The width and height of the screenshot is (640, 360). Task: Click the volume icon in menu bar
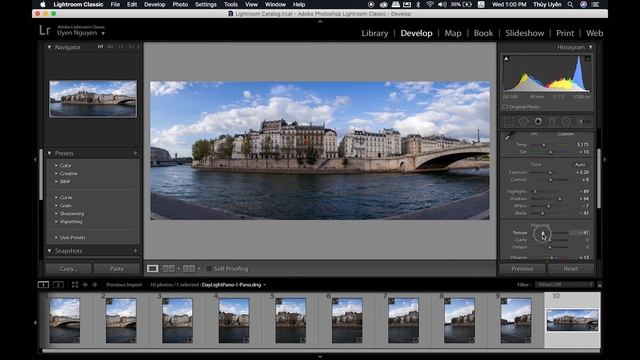point(442,4)
